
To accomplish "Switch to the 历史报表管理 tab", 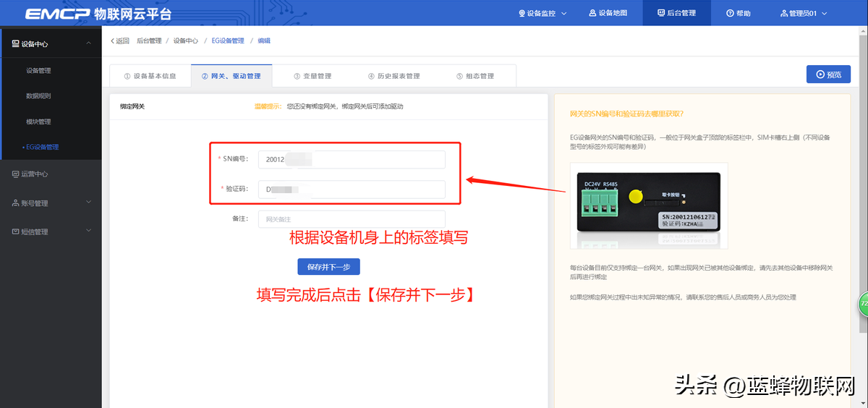I will tap(393, 76).
